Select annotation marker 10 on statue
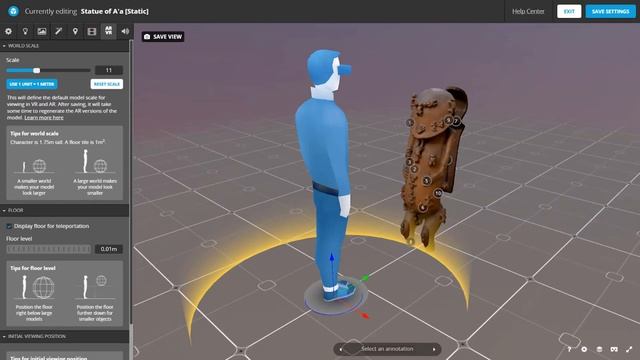This screenshot has width=640, height=360. coord(438,193)
